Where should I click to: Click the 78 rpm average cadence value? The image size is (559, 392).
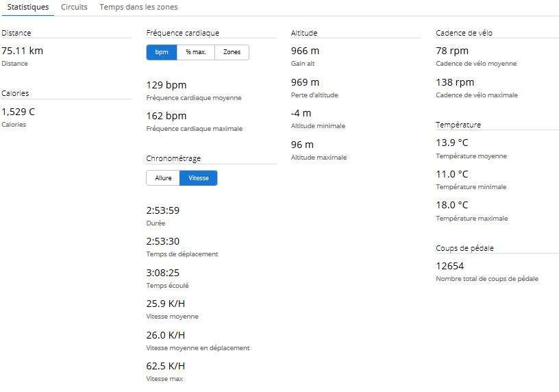(x=452, y=51)
